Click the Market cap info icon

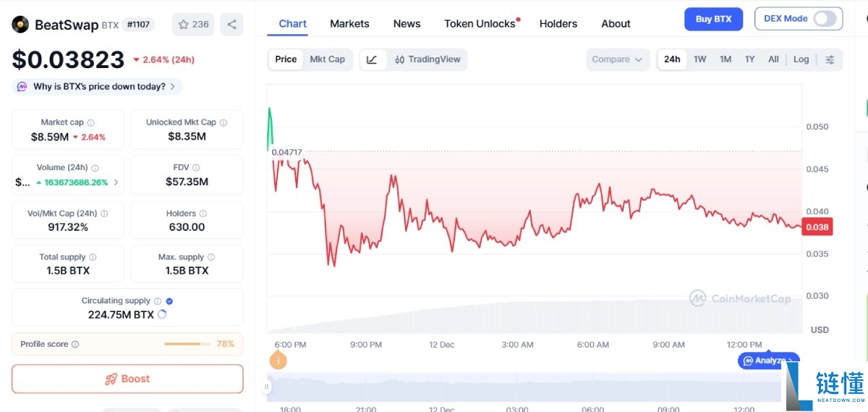tap(90, 123)
